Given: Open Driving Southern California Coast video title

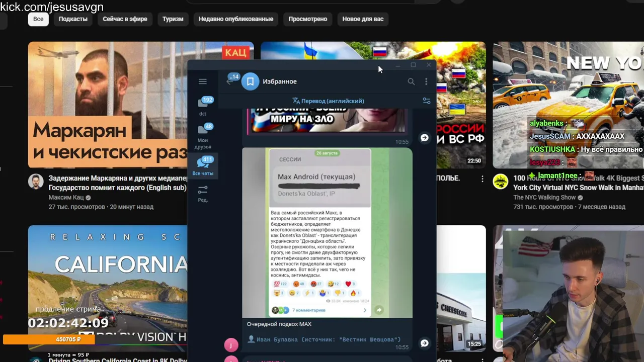Looking at the screenshot, I should [x=117, y=360].
